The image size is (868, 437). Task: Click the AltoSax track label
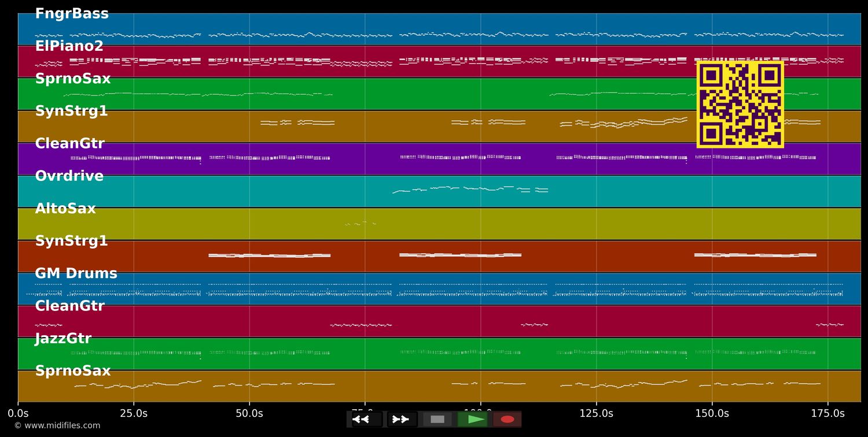click(65, 209)
